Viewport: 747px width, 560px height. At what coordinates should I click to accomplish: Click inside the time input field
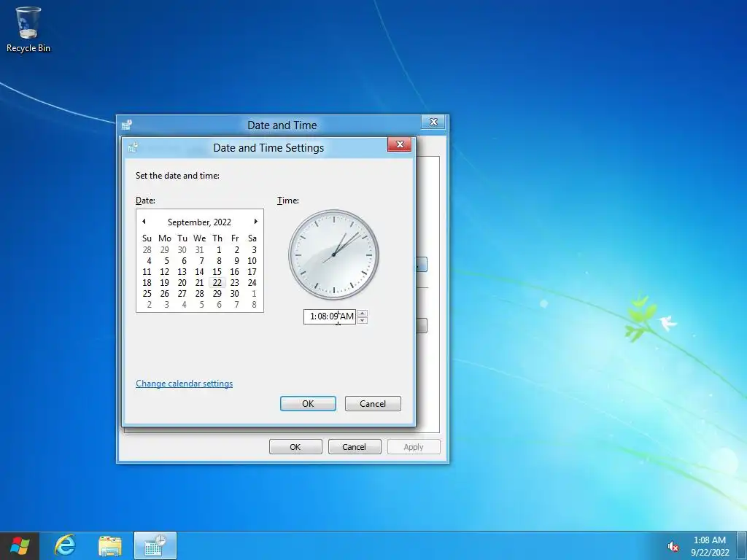tap(330, 316)
